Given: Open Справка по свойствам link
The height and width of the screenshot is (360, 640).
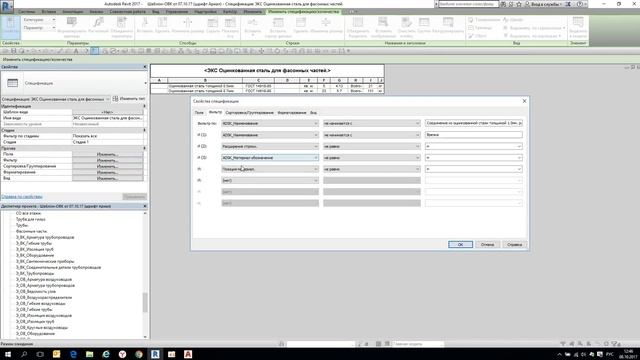Looking at the screenshot, I should [x=22, y=197].
